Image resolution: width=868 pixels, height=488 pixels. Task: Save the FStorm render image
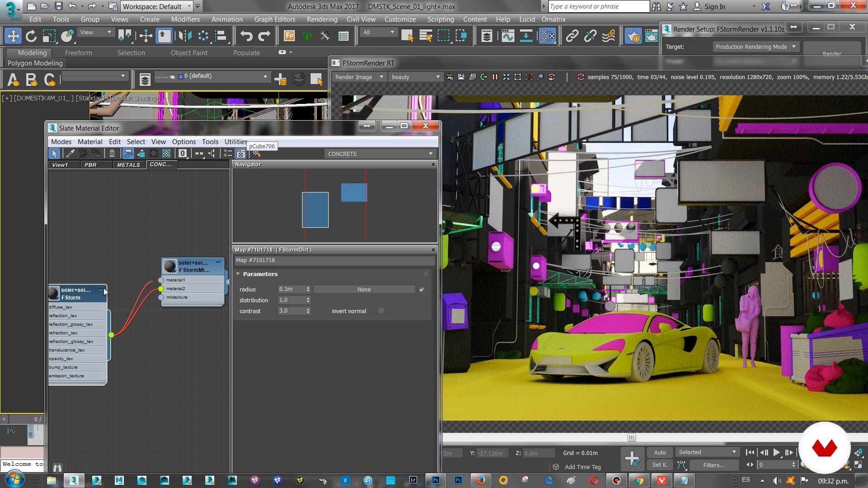click(x=461, y=77)
